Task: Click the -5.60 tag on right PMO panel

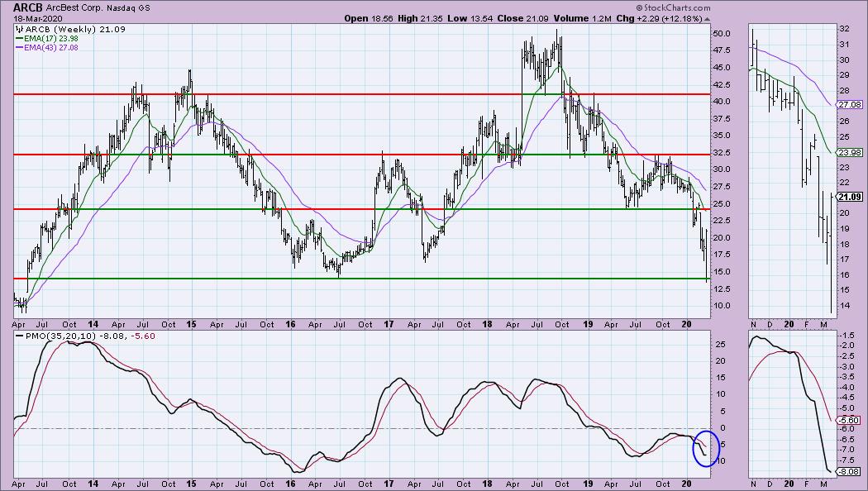Action: 849,420
